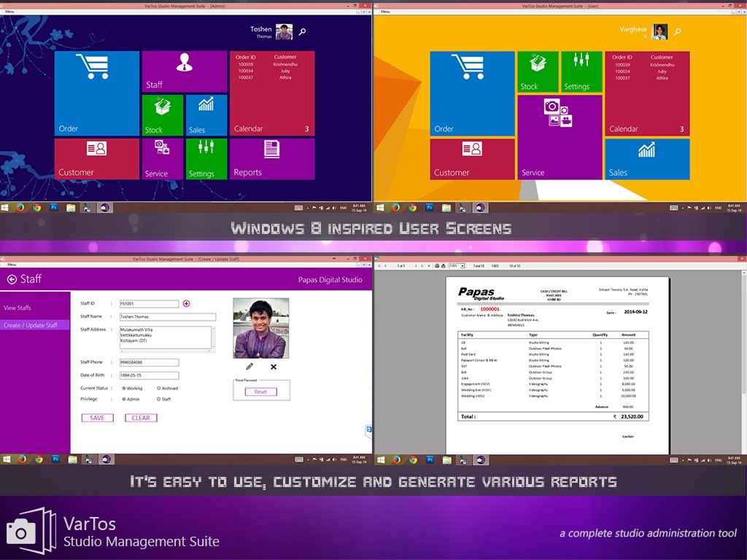Open Calendar tile in Admin window
This screenshot has width=747, height=560.
272,93
